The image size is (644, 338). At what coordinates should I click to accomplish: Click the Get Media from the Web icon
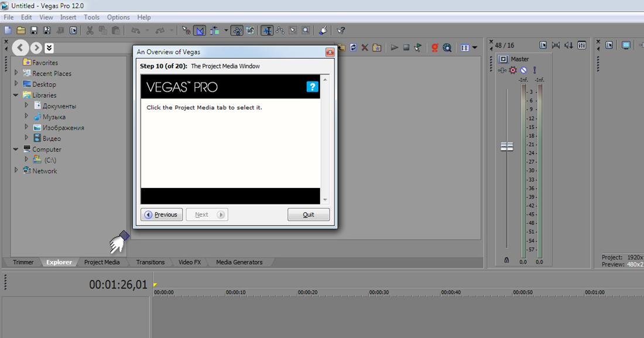447,47
